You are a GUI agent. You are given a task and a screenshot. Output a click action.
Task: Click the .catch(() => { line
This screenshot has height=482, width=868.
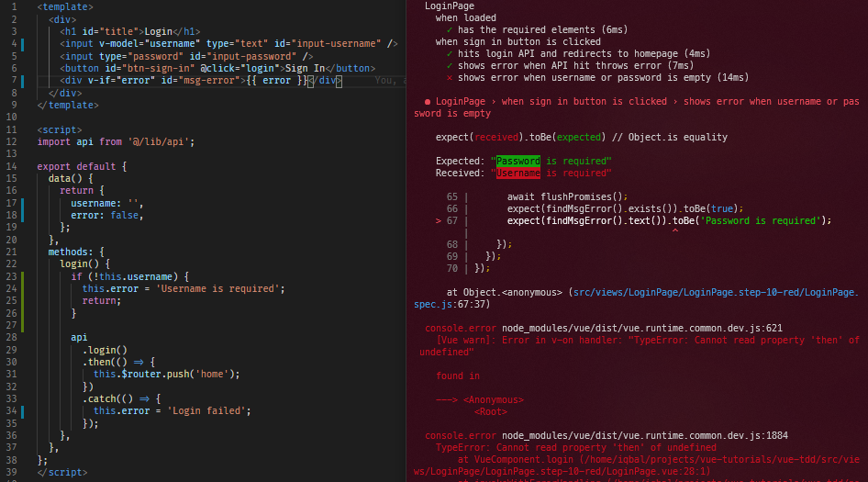(x=121, y=398)
